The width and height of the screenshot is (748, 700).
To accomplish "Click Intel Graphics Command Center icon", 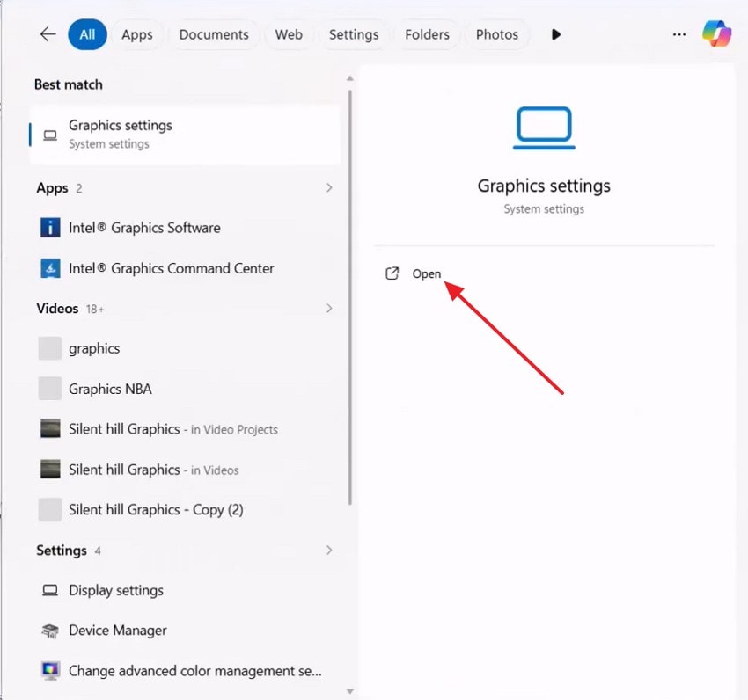I will click(x=50, y=268).
